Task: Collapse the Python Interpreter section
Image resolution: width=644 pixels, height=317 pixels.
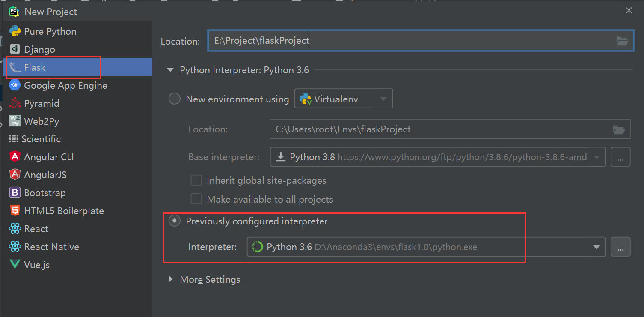Action: [x=171, y=70]
